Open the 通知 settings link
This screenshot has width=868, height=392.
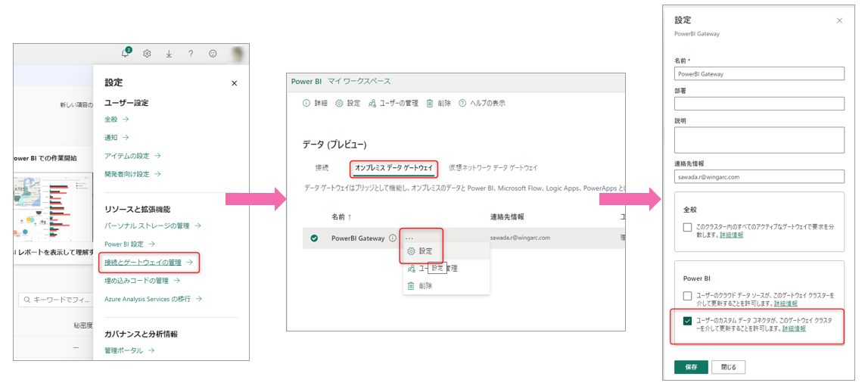117,137
